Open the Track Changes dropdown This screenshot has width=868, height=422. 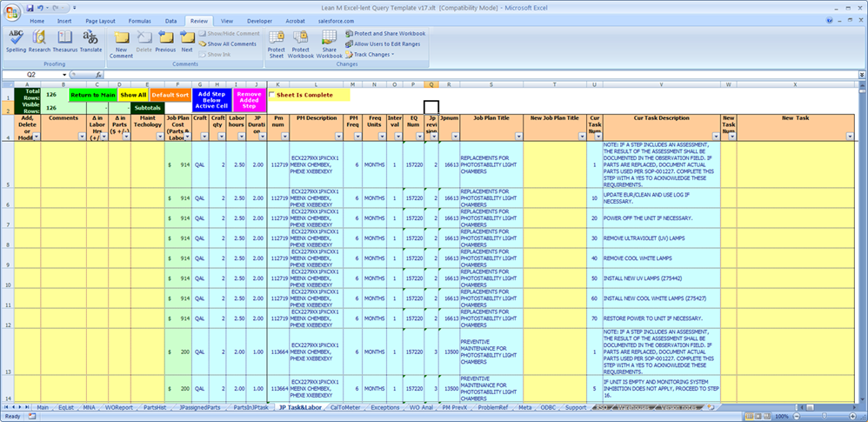pos(370,54)
